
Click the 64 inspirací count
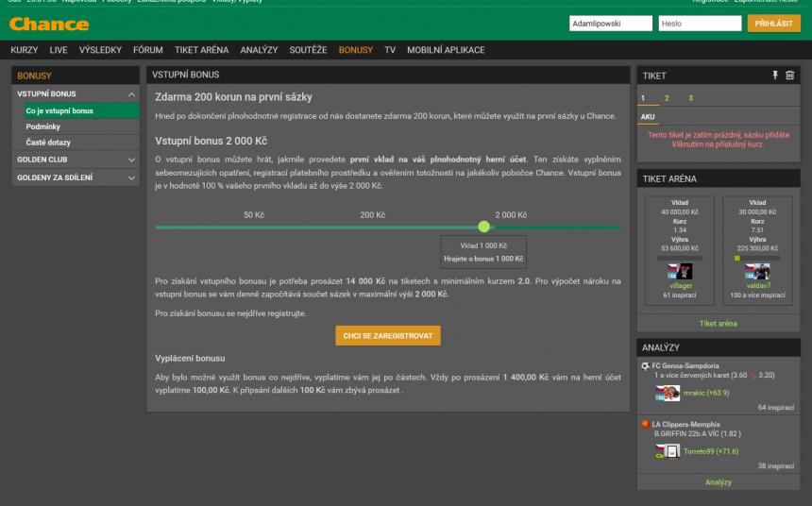pyautogui.click(x=776, y=408)
